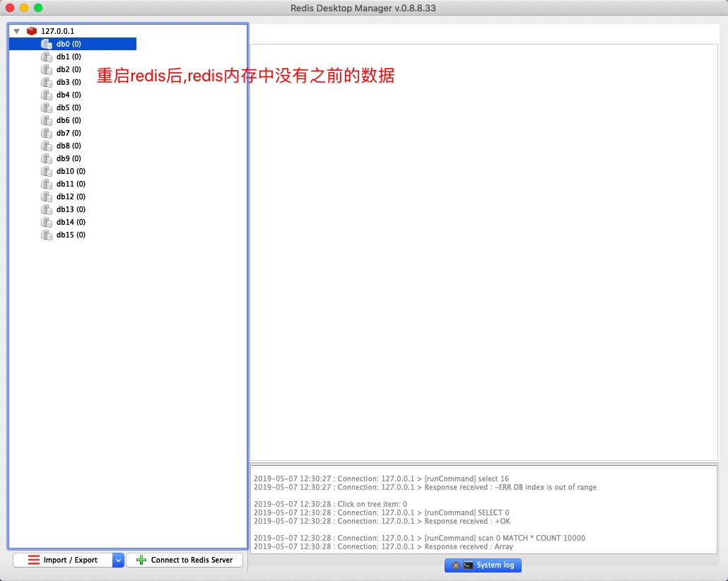This screenshot has width=728, height=581.
Task: Choose db4 (0) database entry
Action: click(x=69, y=95)
